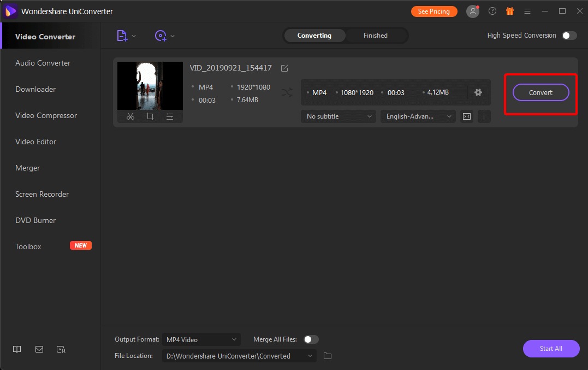Screen dimensions: 588x370
Task: Click the Load DVD icon
Action: pos(161,35)
